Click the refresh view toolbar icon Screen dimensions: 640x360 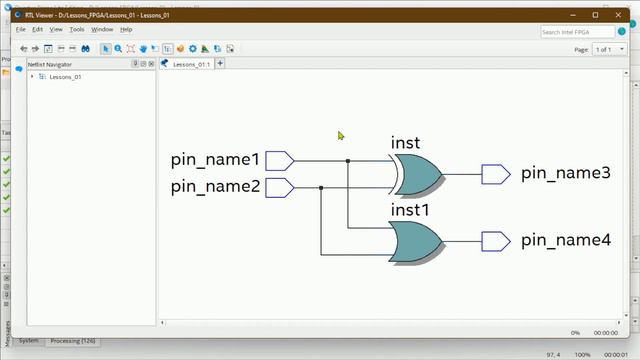tap(48, 49)
